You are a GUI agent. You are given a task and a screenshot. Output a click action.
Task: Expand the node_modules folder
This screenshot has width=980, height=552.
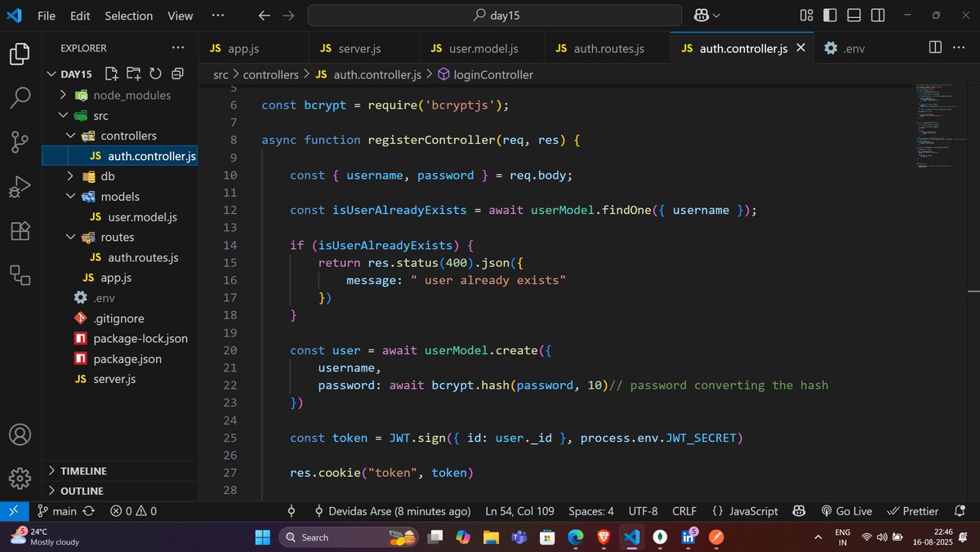(64, 95)
